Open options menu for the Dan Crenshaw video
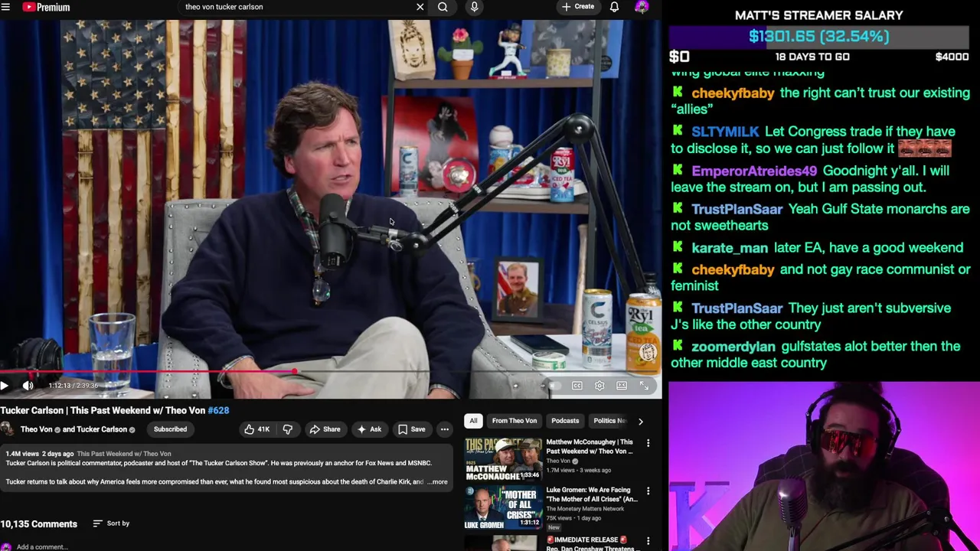 click(x=648, y=541)
